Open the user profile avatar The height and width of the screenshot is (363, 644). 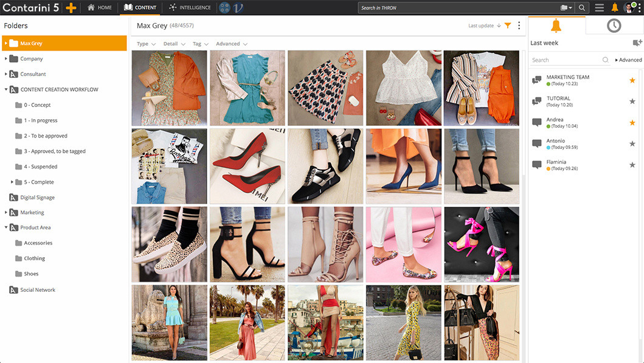click(x=629, y=7)
